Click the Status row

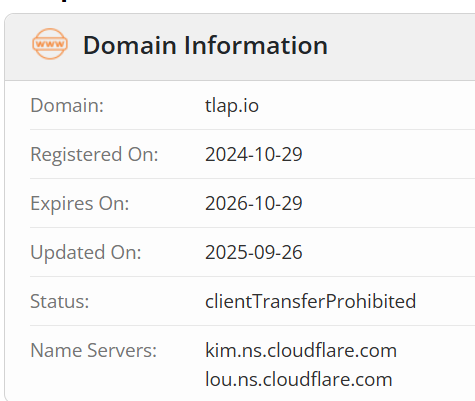click(x=252, y=301)
